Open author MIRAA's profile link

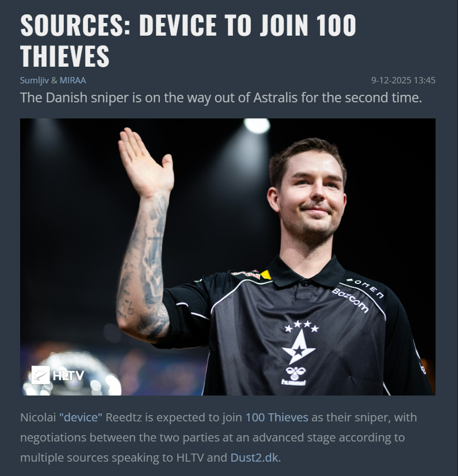pos(72,80)
